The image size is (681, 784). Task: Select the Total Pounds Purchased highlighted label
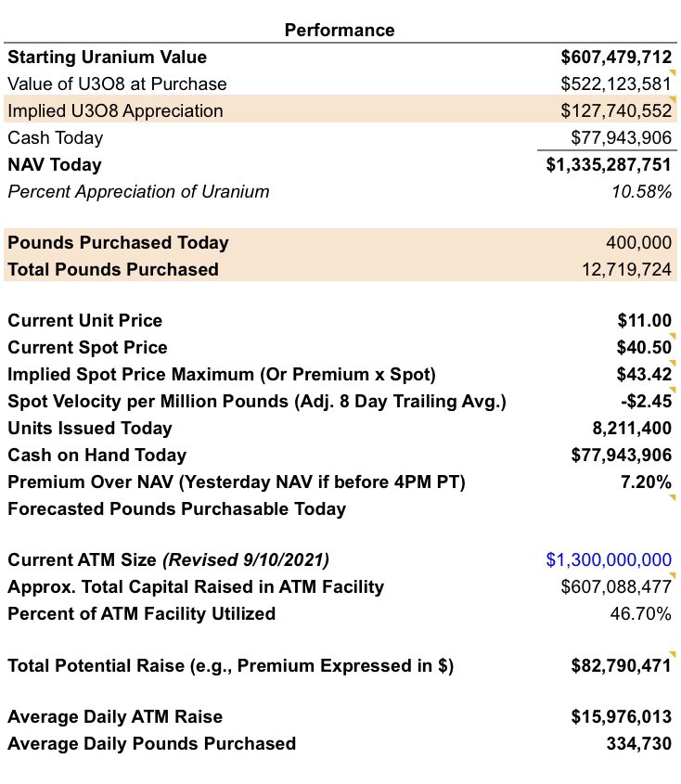(113, 270)
